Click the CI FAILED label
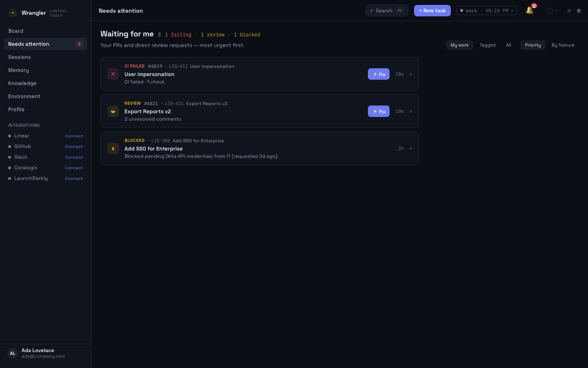Screen dimensions: 588x368 coord(135,66)
